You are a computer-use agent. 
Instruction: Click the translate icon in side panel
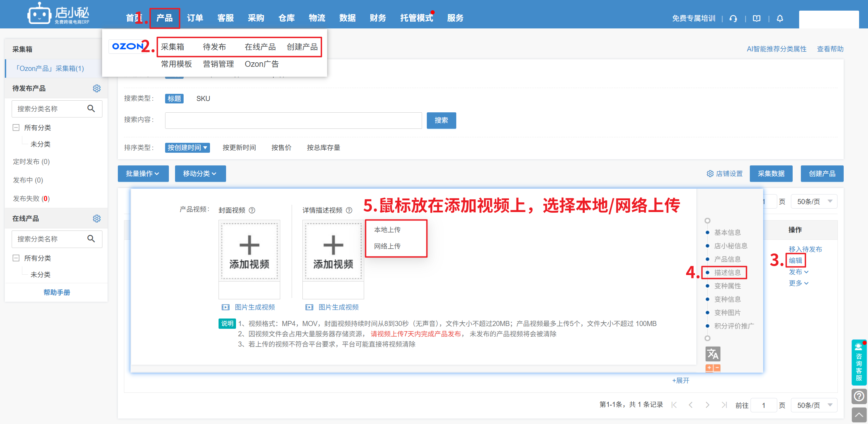pyautogui.click(x=713, y=354)
